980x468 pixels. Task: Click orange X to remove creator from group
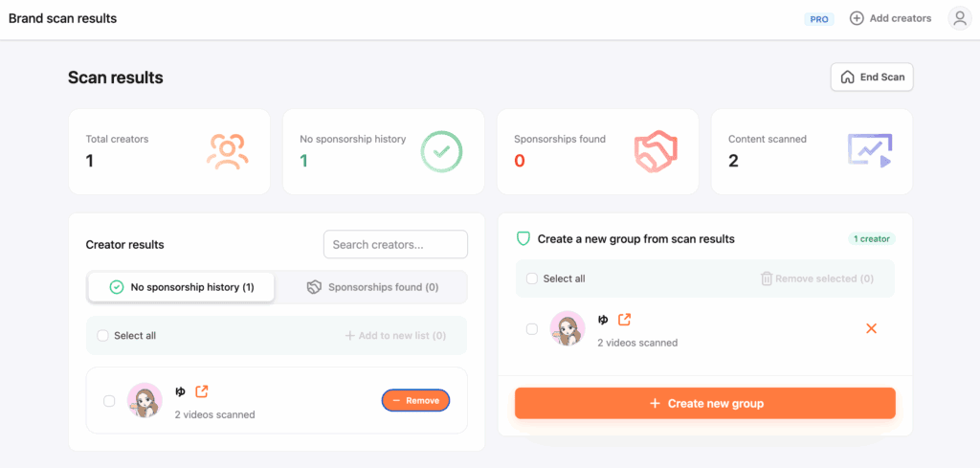[x=871, y=328]
